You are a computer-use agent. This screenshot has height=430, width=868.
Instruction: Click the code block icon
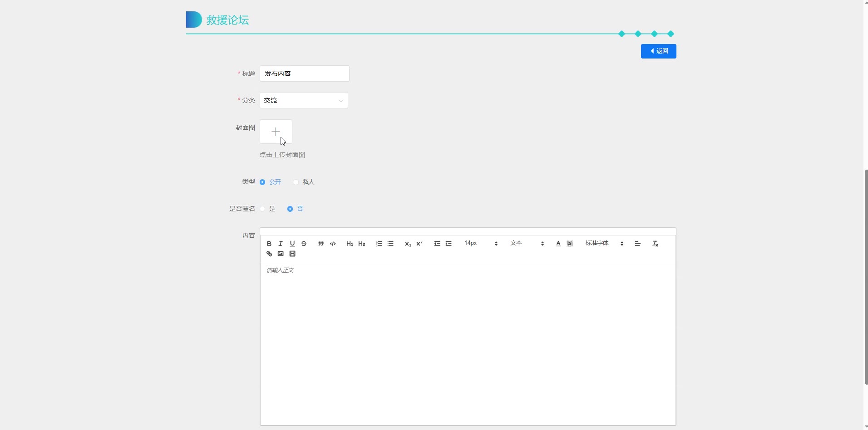tap(333, 244)
